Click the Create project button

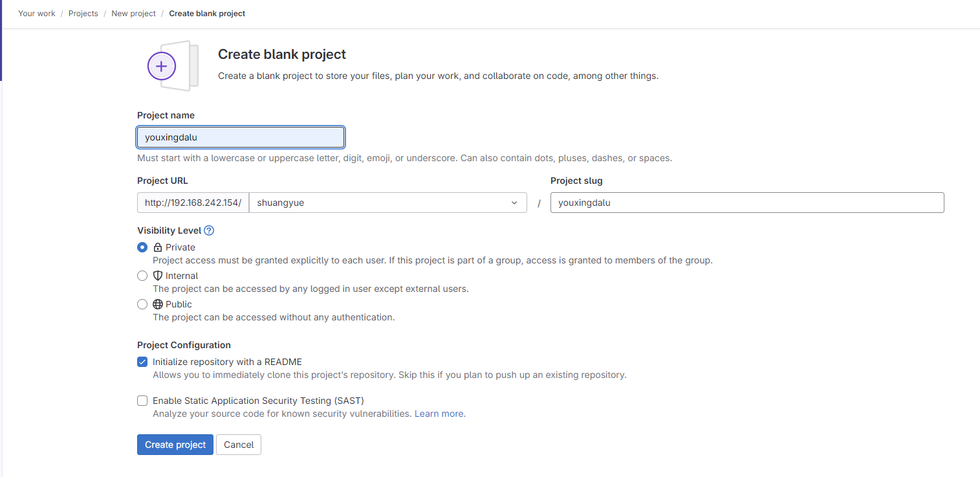point(175,445)
